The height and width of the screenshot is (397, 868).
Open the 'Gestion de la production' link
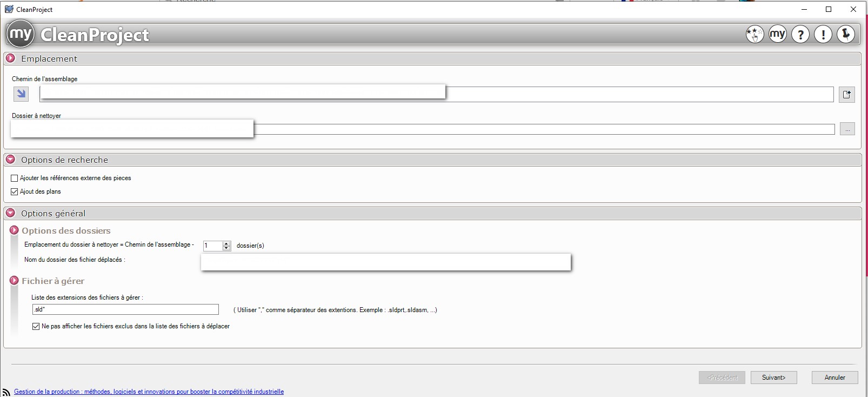[x=149, y=392]
